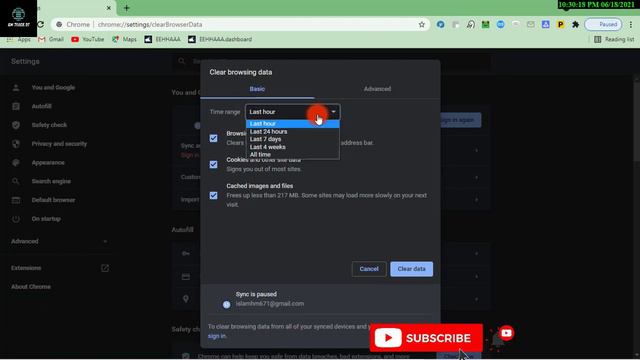
Task: Choose the highlighted Last hour option
Action: [293, 124]
